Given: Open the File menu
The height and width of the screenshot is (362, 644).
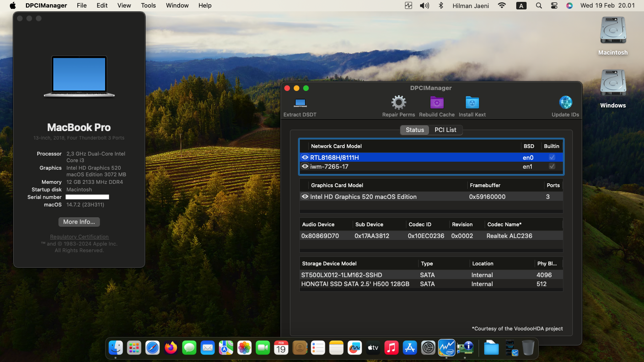Looking at the screenshot, I should point(82,6).
